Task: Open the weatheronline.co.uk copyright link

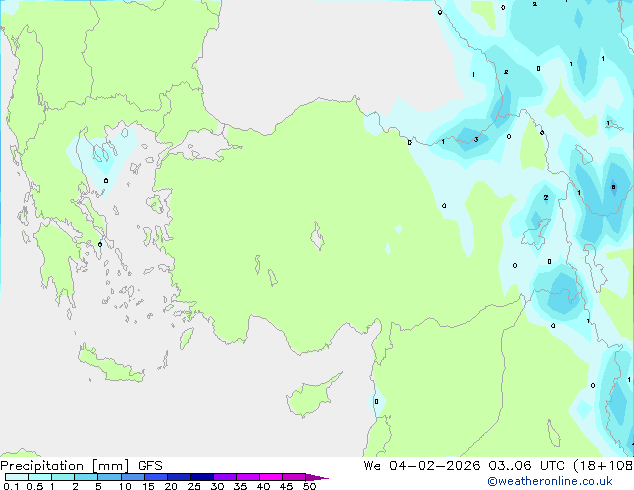Action: point(550,481)
